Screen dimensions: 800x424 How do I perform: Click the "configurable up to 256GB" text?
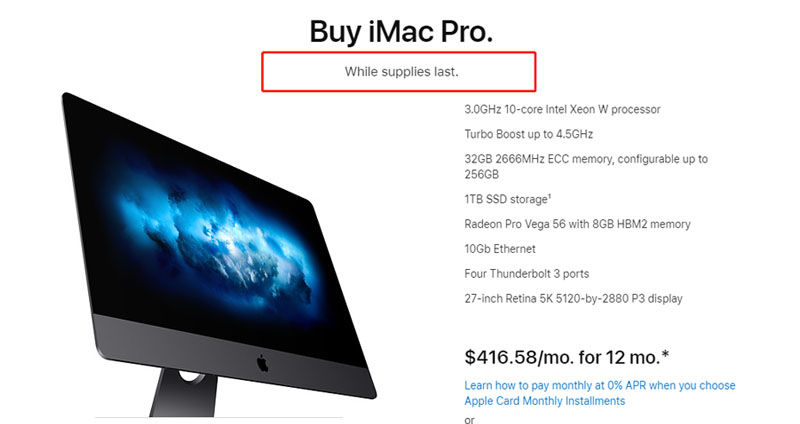586,166
